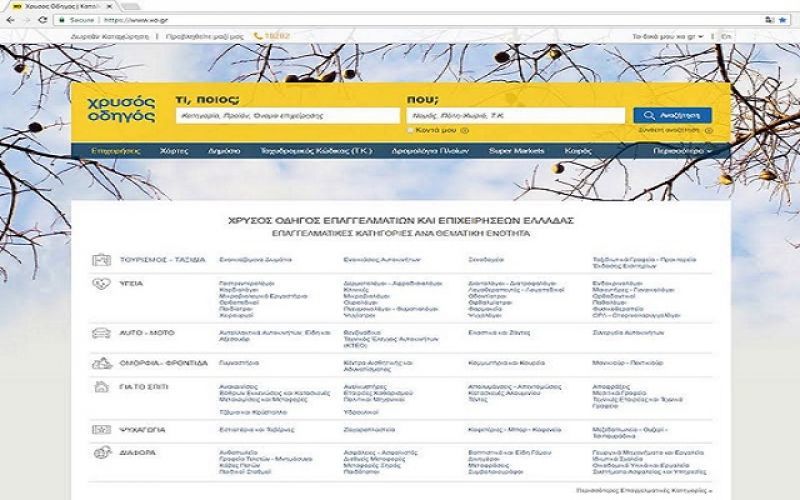Screen dimensions: 800x500
Task: Click the browser forward arrow
Action: (x=27, y=20)
